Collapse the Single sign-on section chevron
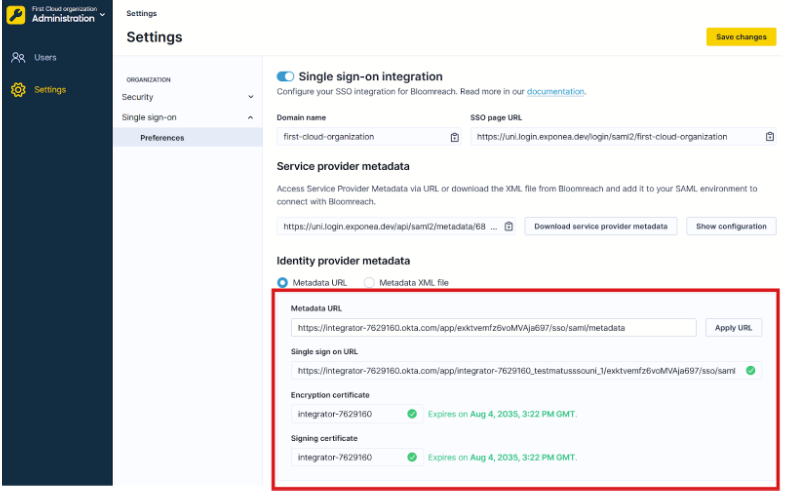789x493 pixels. [251, 118]
